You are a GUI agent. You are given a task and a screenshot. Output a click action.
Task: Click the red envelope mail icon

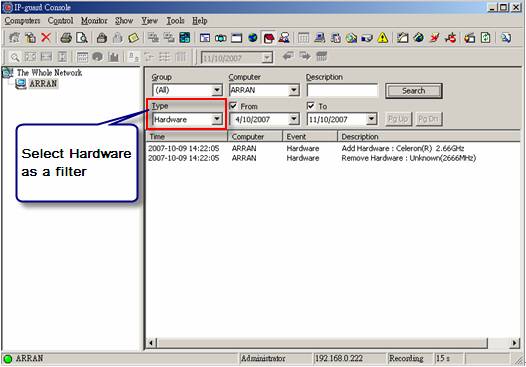(x=268, y=38)
